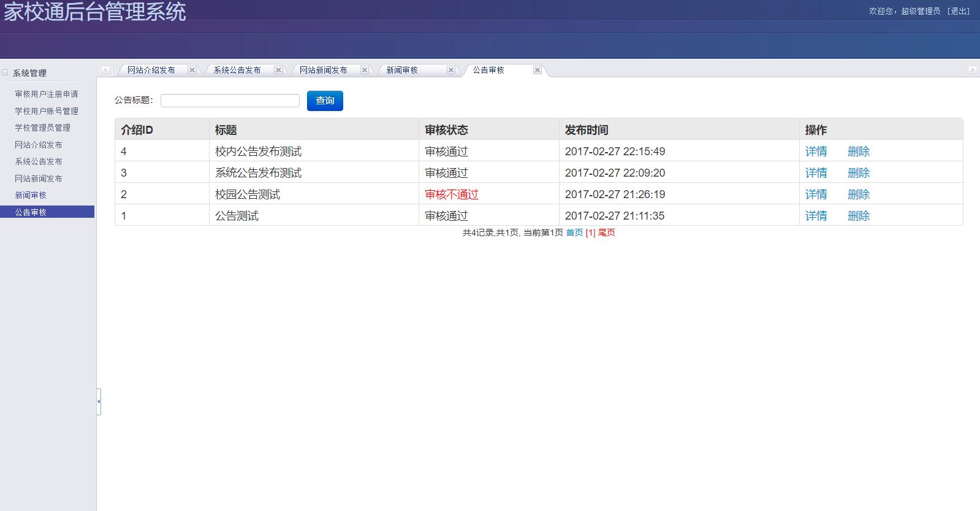Viewport: 980px width, 511px height.
Task: Switch to the 网站介绍发布 tab
Action: point(151,71)
